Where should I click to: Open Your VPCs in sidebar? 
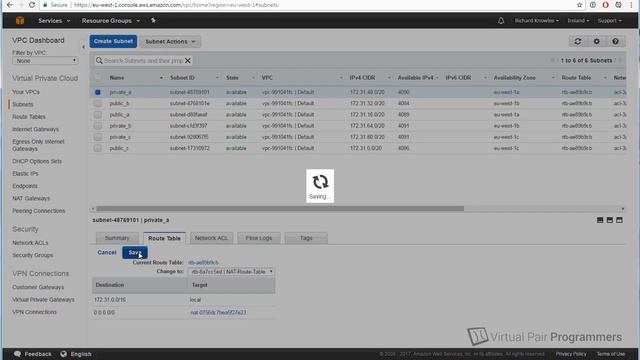[26, 92]
